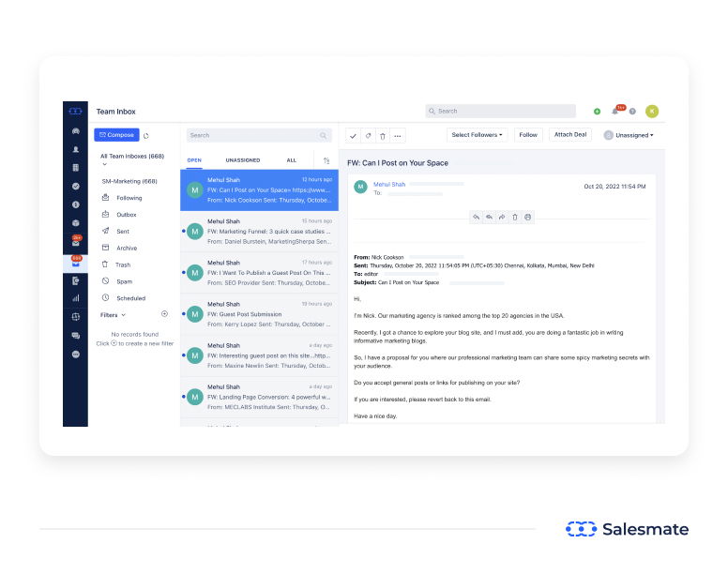Switch to the OPEN tab
The width and height of the screenshot is (728, 574).
point(194,160)
